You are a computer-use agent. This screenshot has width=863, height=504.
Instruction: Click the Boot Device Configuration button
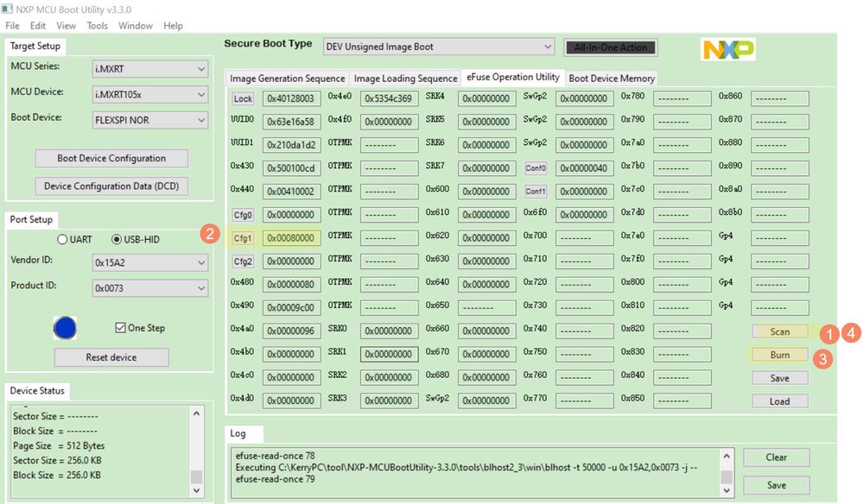tap(111, 158)
